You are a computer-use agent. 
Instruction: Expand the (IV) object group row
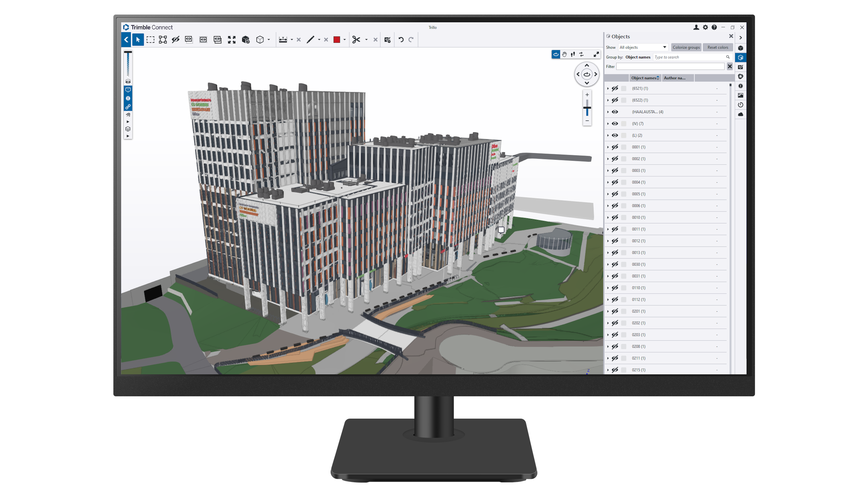pos(608,124)
